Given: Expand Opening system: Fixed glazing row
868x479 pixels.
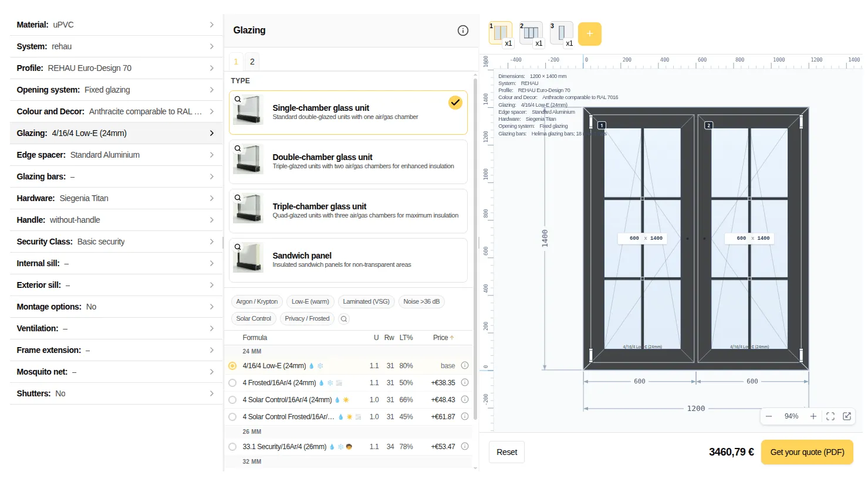Looking at the screenshot, I should [x=115, y=90].
